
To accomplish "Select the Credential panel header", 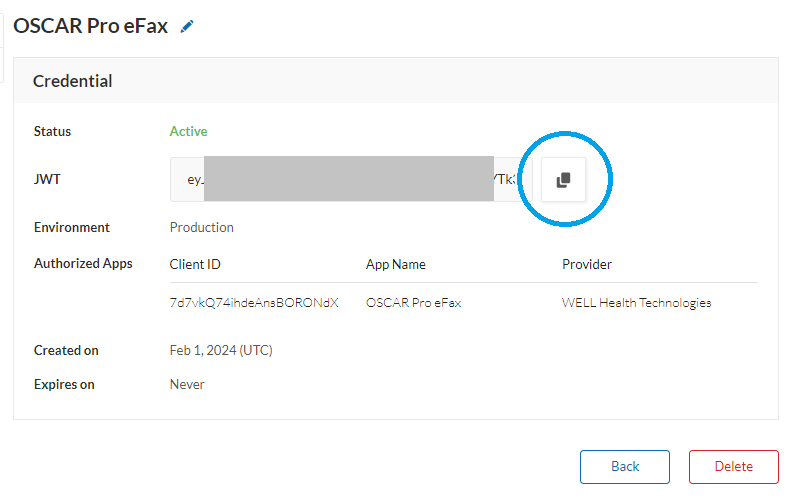I will 73,81.
